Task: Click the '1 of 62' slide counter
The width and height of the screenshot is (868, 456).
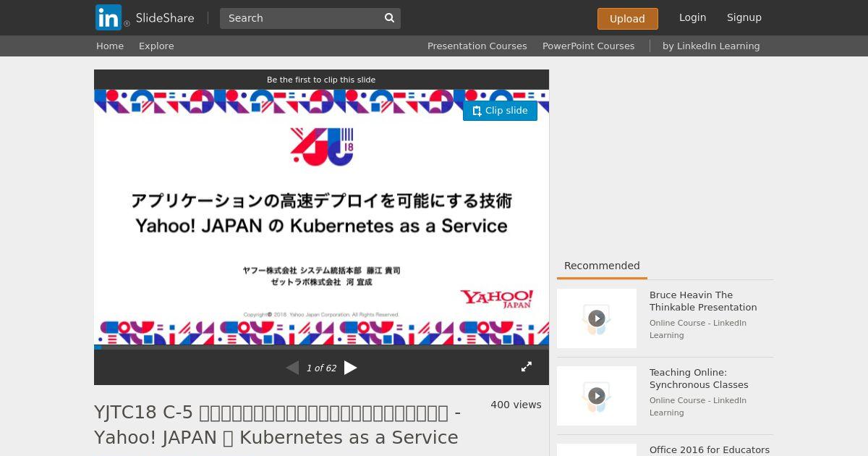Action: (321, 368)
